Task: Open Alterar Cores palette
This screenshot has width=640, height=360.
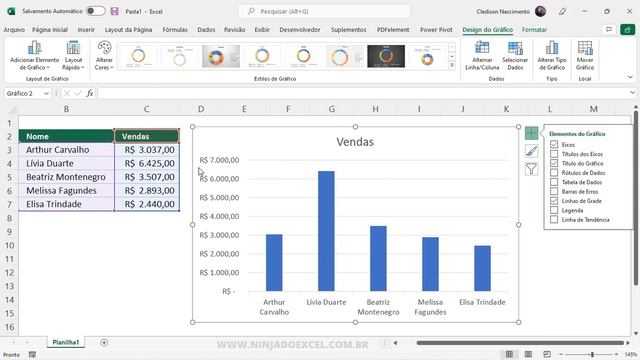Action: click(104, 56)
